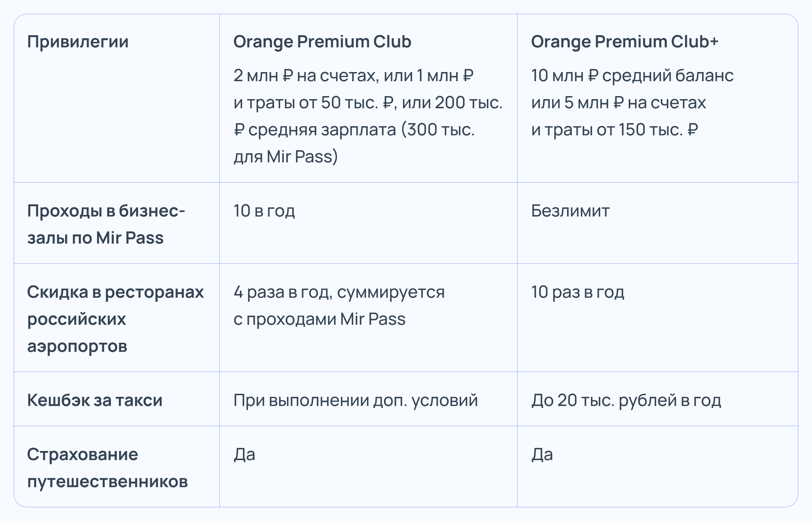The height and width of the screenshot is (521, 812).
Task: Click the "При выполнении доп. условий" cell
Action: click(x=355, y=400)
